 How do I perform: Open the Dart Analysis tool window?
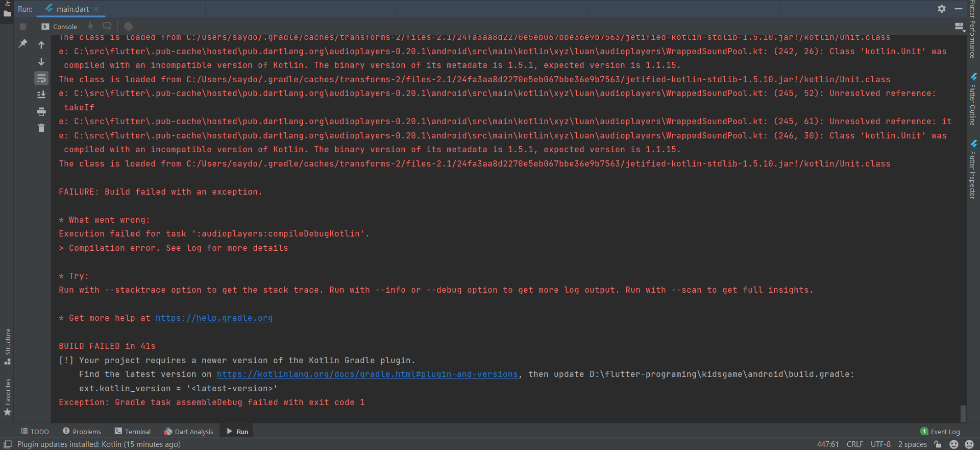[x=189, y=432]
